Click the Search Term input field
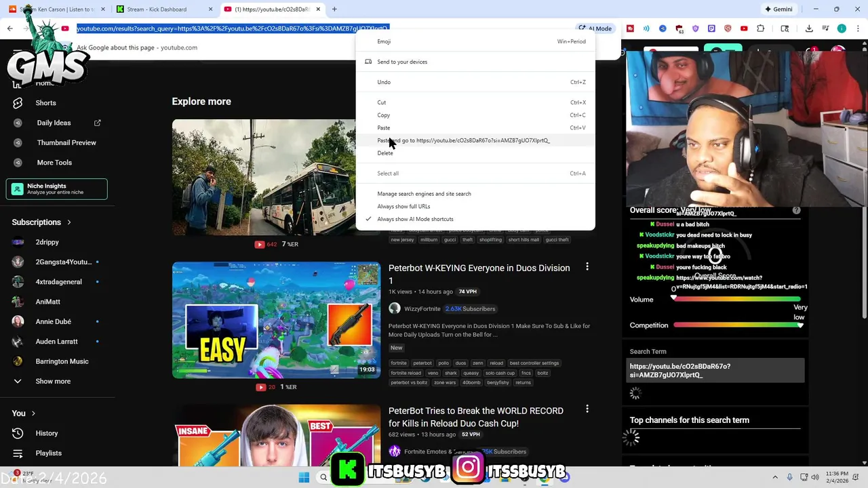 (715, 371)
